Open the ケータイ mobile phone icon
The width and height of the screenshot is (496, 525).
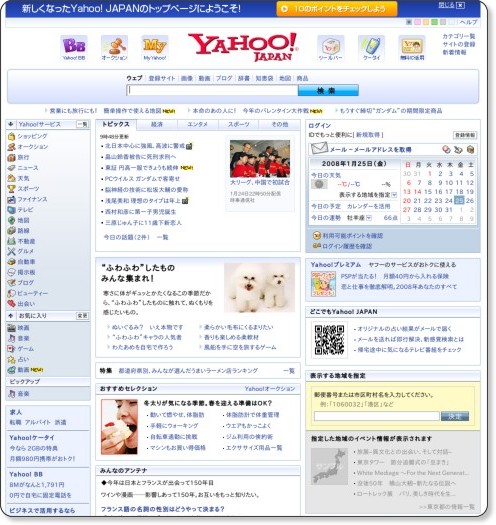pos(371,48)
